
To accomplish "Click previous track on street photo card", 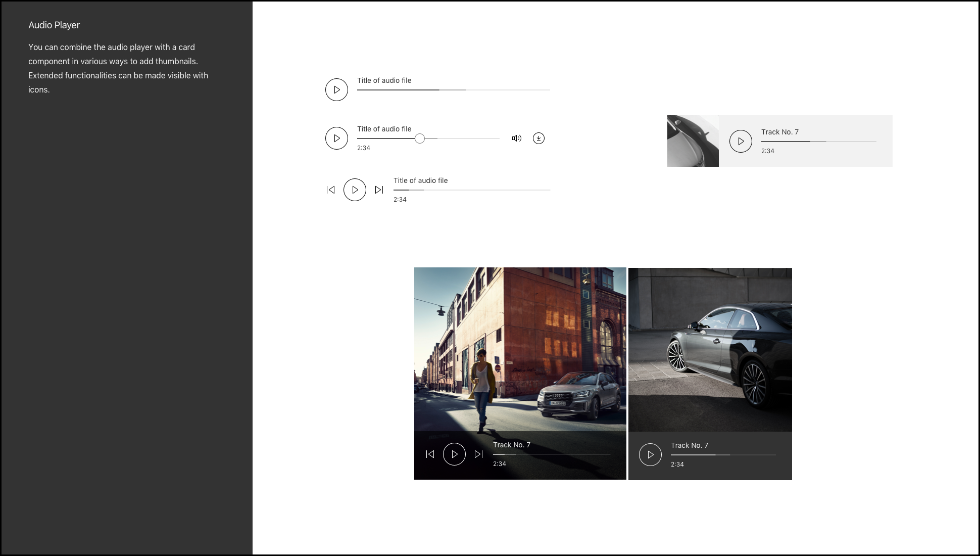I will [430, 454].
